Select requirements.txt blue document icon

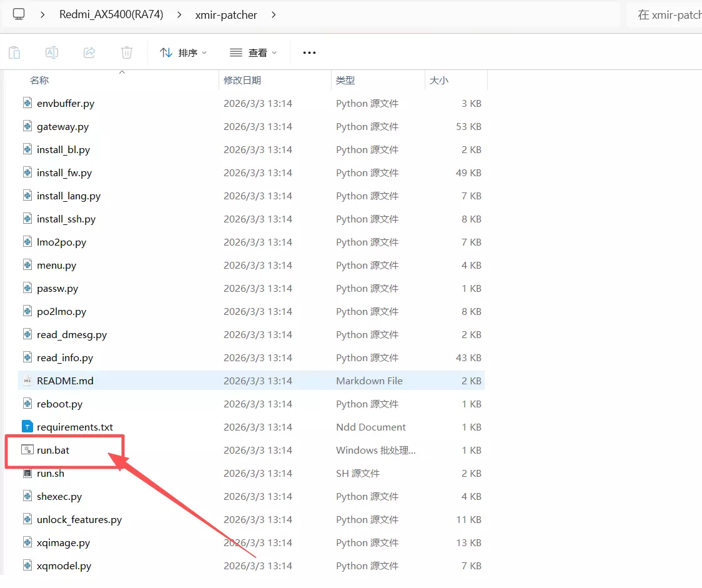tap(27, 427)
